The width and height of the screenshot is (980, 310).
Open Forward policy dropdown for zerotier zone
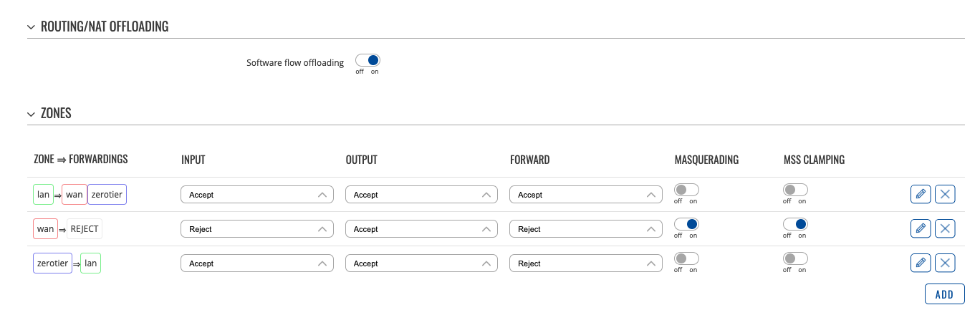click(x=586, y=263)
